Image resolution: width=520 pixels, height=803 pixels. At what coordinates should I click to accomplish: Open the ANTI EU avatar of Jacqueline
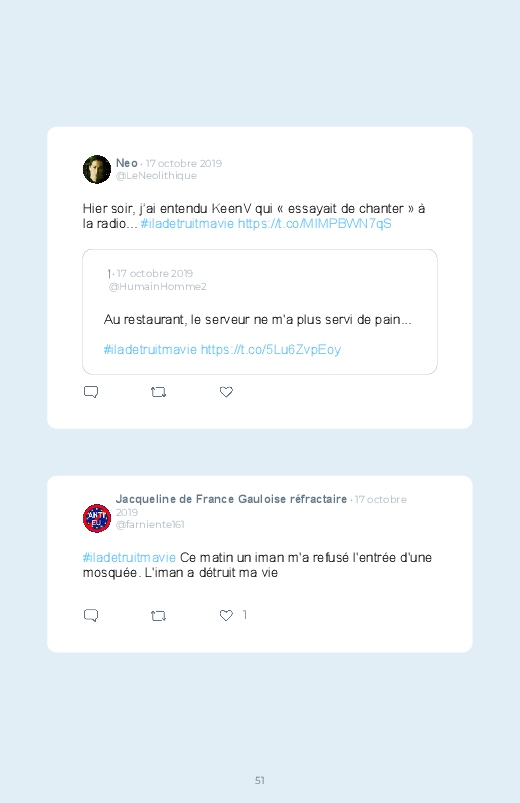pos(97,518)
